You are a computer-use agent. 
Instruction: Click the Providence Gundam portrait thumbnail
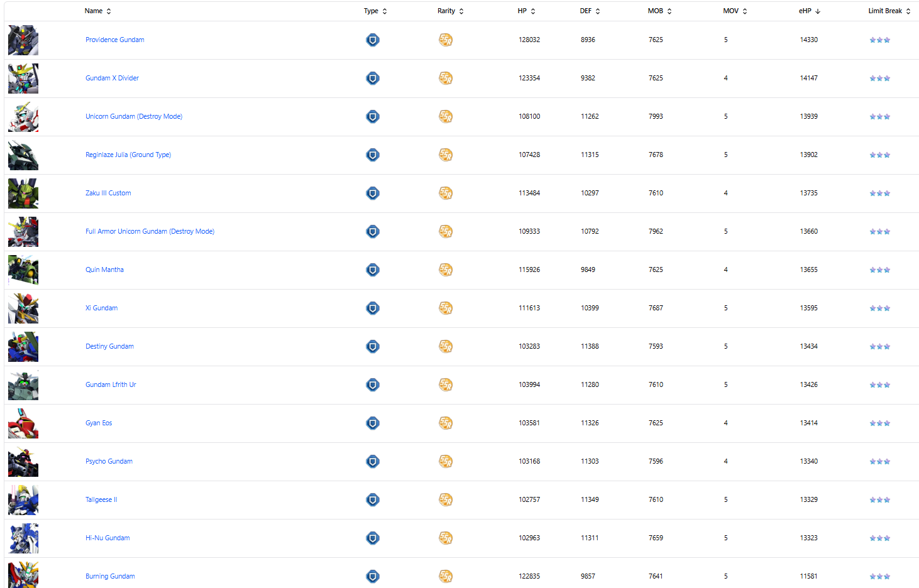23,40
